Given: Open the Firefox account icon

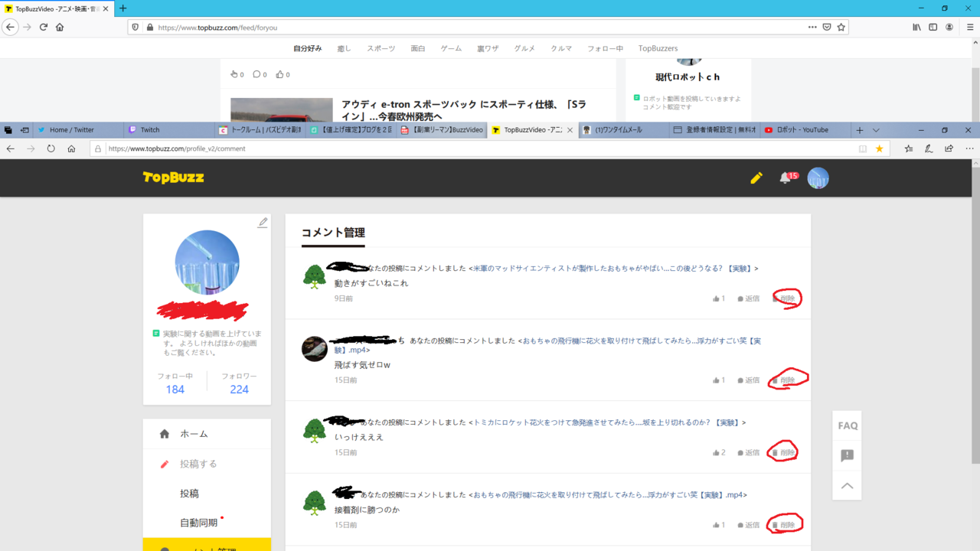Looking at the screenshot, I should pyautogui.click(x=949, y=27).
